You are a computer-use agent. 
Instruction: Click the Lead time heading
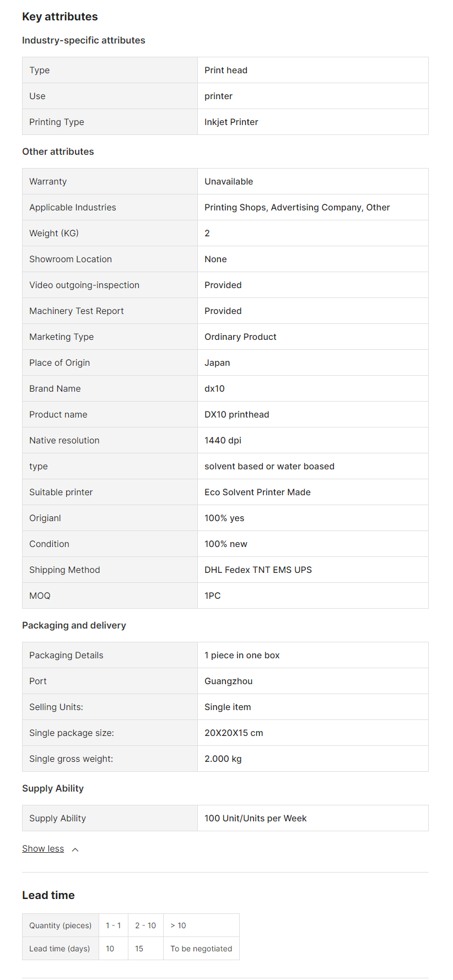point(48,895)
